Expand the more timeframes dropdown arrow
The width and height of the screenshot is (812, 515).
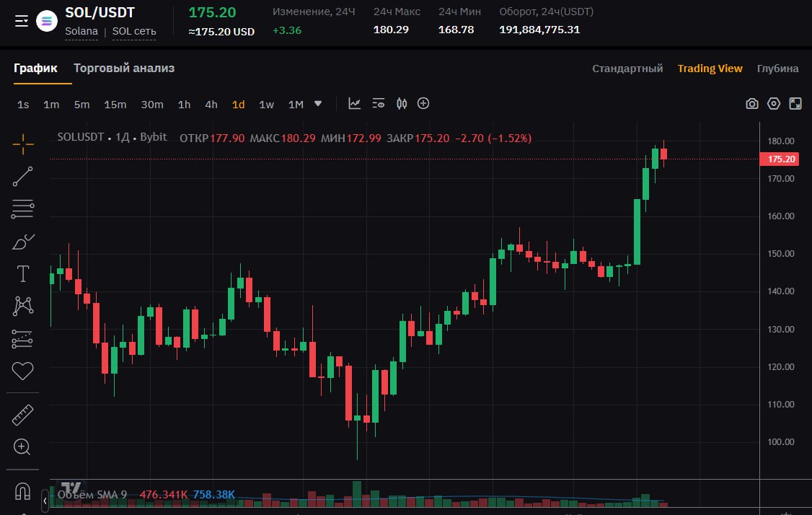coord(318,104)
